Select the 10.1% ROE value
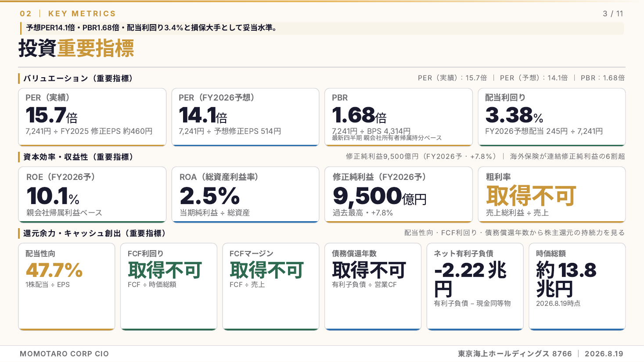644x362 pixels. [53, 196]
